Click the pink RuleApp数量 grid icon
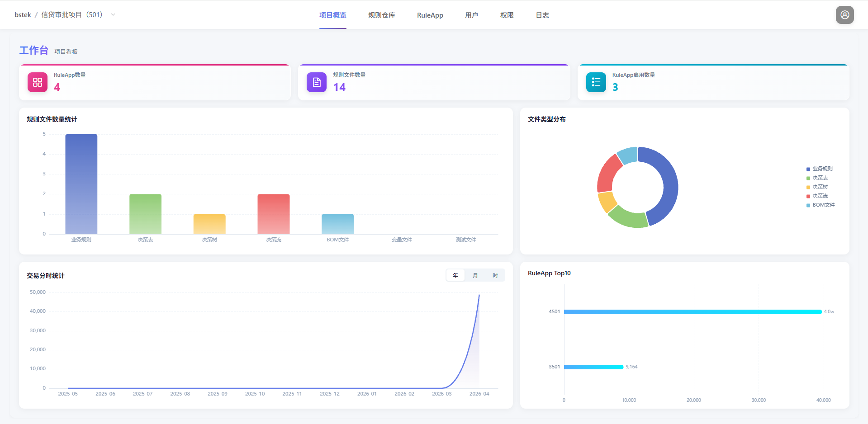Screen dimensions: 868x424 click(38, 82)
